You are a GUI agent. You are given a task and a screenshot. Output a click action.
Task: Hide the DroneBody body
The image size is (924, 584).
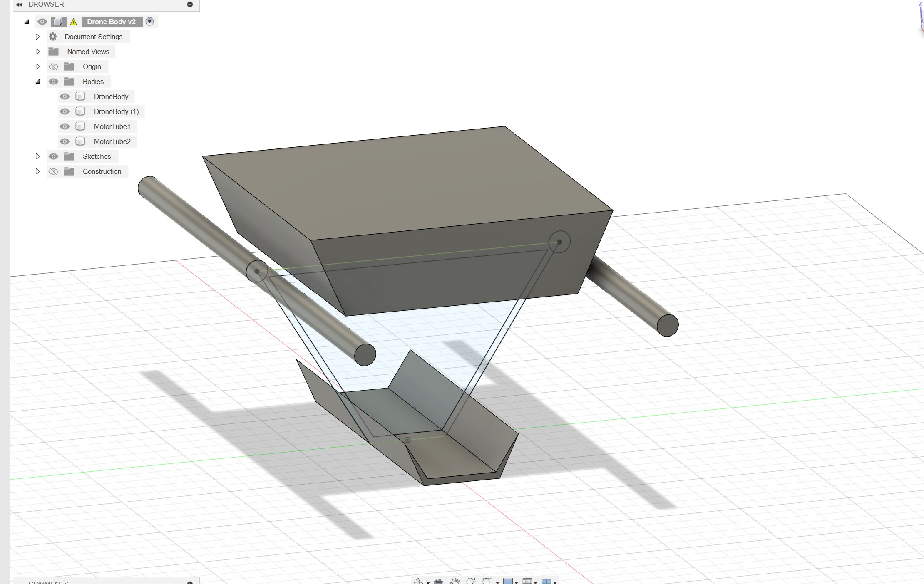pyautogui.click(x=65, y=97)
